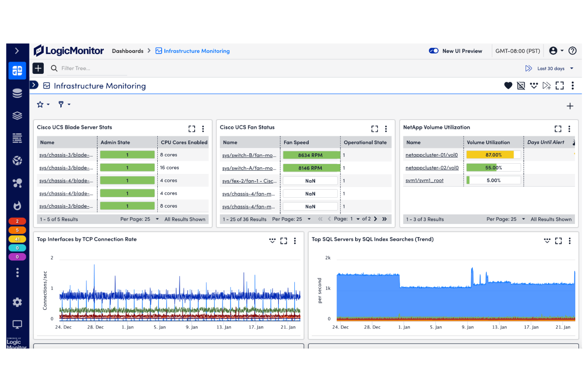Image resolution: width=588 pixels, height=392 pixels.
Task: Select the Resources icon in the sidebar
Action: coord(17,93)
